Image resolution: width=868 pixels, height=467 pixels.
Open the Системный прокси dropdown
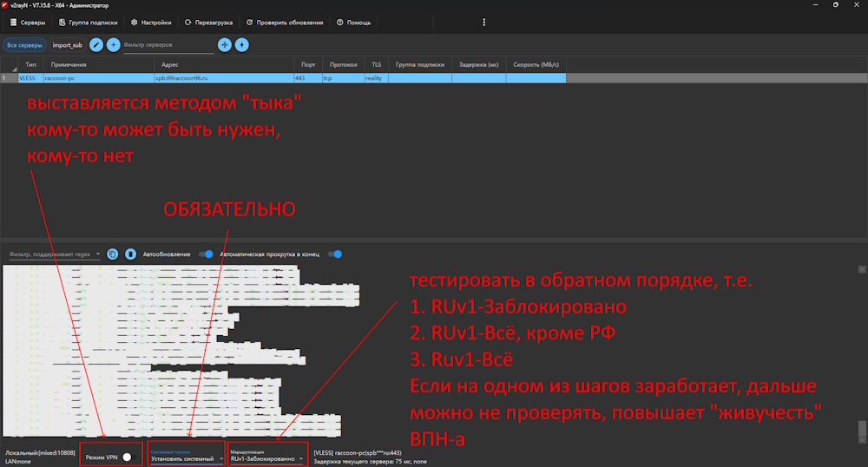(187, 457)
